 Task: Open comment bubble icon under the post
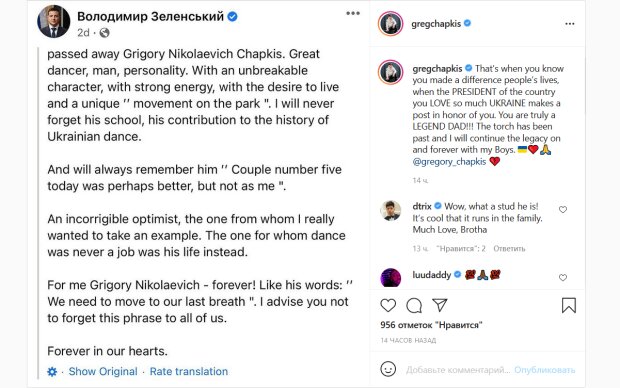pos(414,305)
